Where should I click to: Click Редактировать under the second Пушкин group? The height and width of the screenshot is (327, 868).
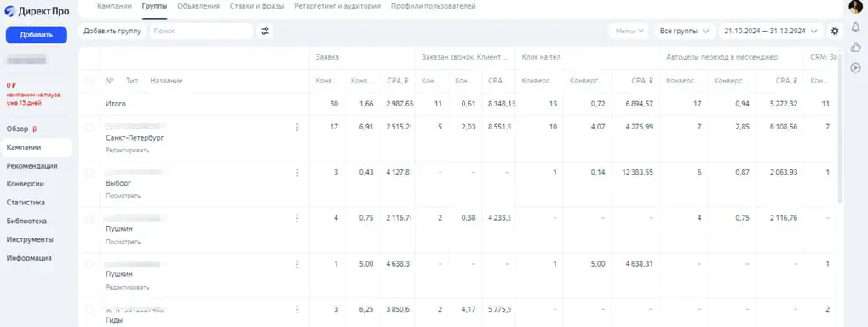127,288
